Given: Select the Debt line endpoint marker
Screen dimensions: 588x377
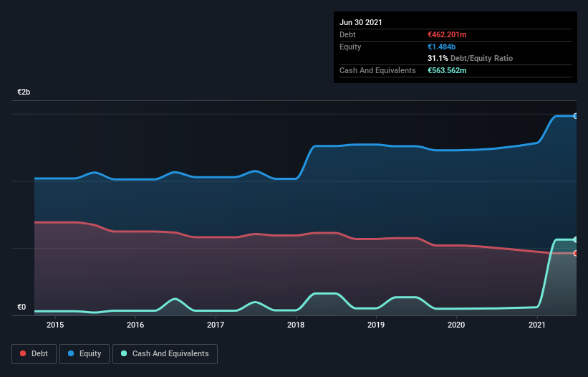Looking at the screenshot, I should 575,253.
